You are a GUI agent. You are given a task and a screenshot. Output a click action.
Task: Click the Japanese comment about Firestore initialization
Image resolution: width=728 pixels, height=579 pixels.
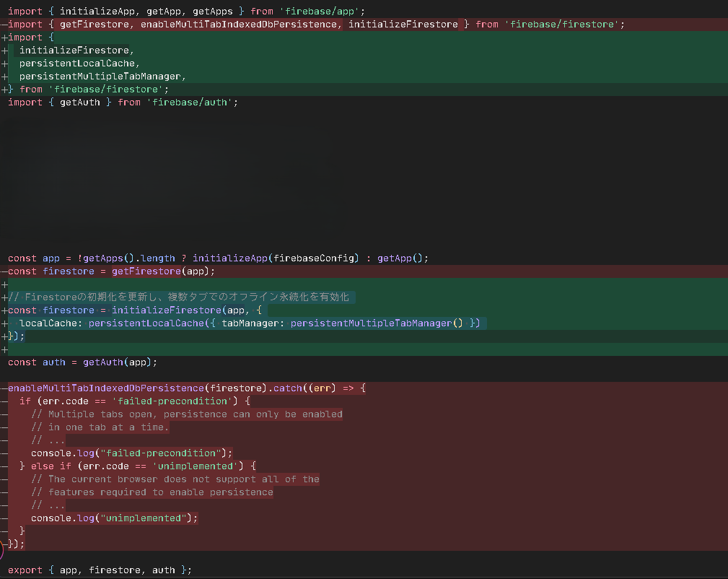click(186, 297)
